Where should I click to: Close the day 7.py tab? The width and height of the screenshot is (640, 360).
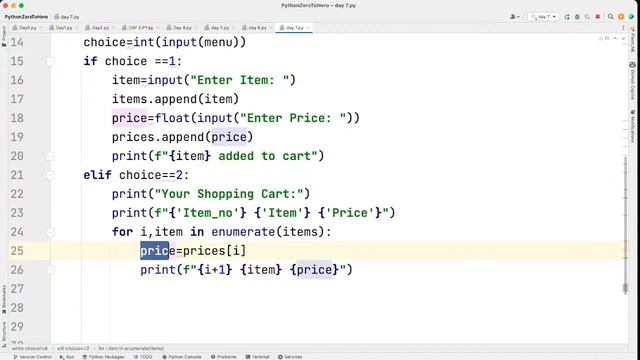tap(308, 28)
